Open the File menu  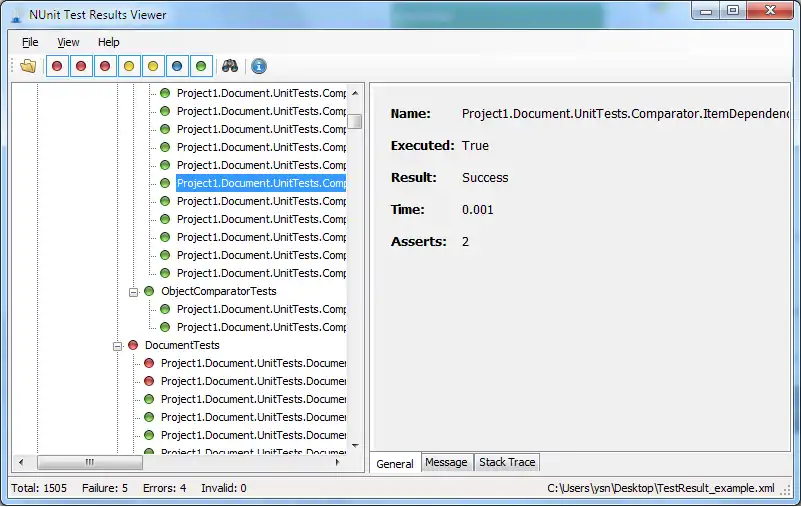[x=30, y=42]
